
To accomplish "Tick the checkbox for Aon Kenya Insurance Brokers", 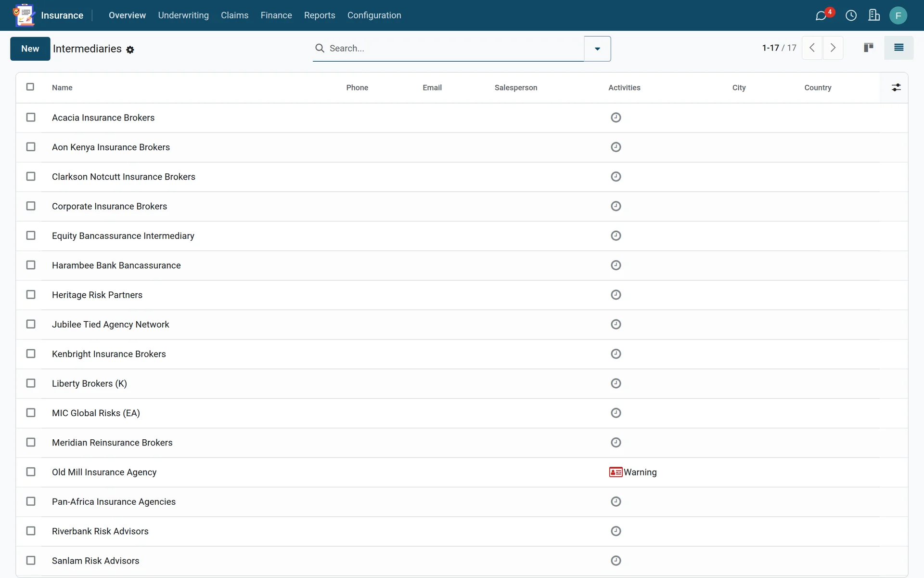I will click(31, 147).
